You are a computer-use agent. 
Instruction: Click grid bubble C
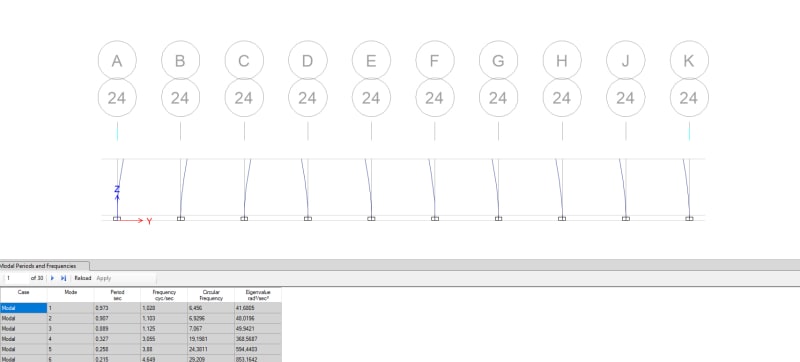(x=244, y=60)
